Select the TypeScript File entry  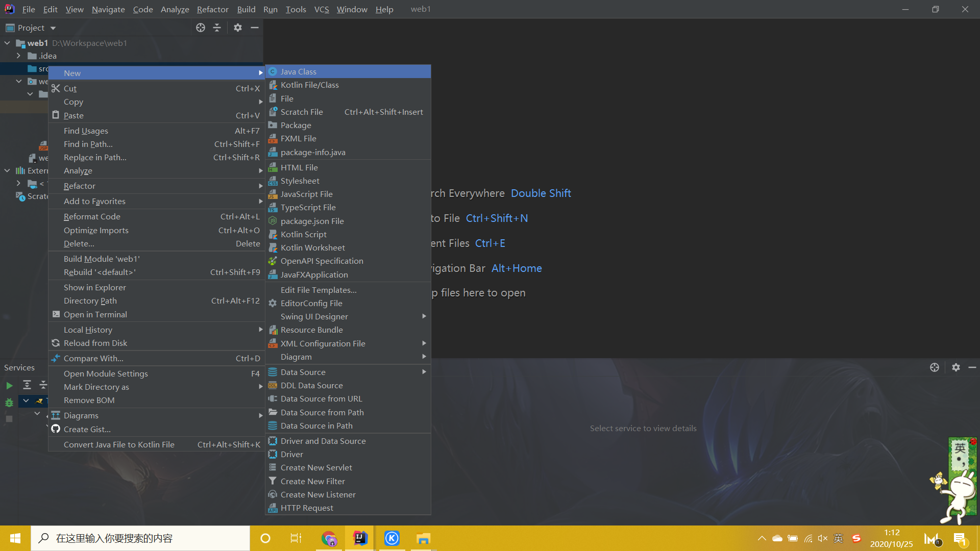[348, 207]
